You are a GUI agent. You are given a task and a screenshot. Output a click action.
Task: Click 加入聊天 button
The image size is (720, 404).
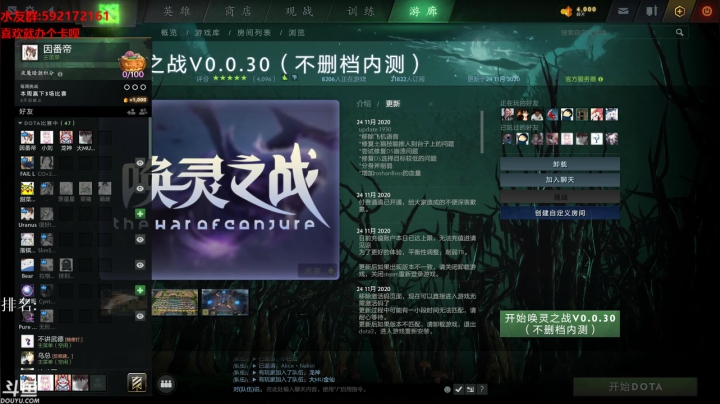coord(560,180)
